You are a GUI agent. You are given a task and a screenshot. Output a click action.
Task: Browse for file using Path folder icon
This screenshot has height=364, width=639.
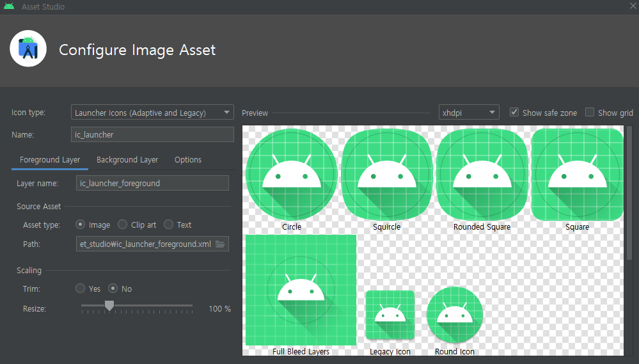[220, 244]
